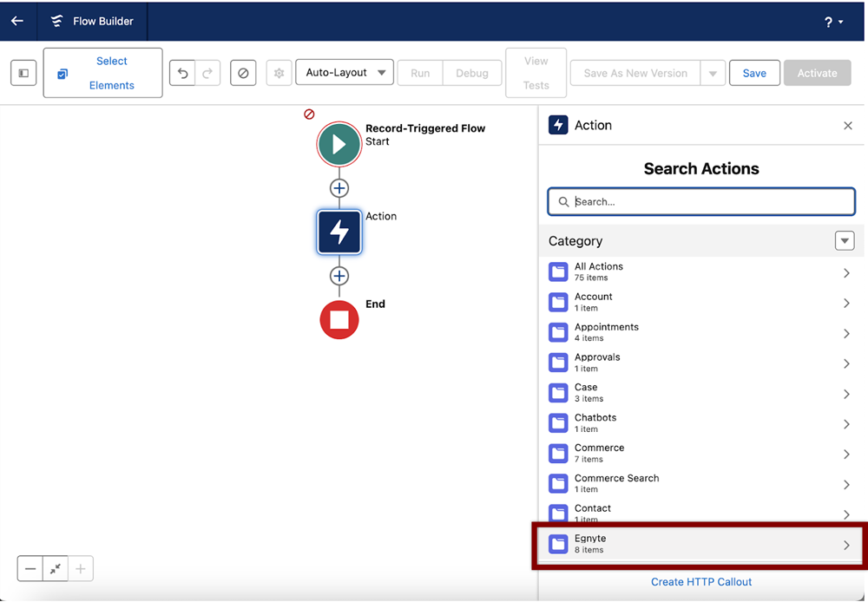
Task: Expand Account with its chevron
Action: 846,304
